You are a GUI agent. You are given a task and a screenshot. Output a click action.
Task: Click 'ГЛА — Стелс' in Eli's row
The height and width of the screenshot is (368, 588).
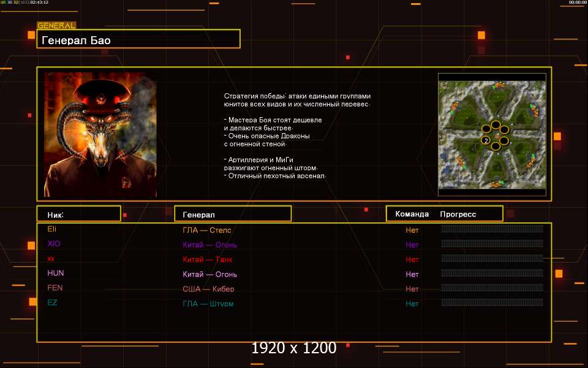pyautogui.click(x=206, y=230)
